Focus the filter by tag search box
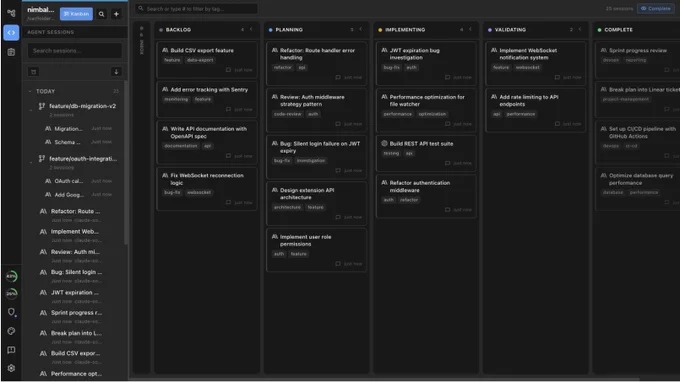This screenshot has height=382, width=680. [196, 9]
